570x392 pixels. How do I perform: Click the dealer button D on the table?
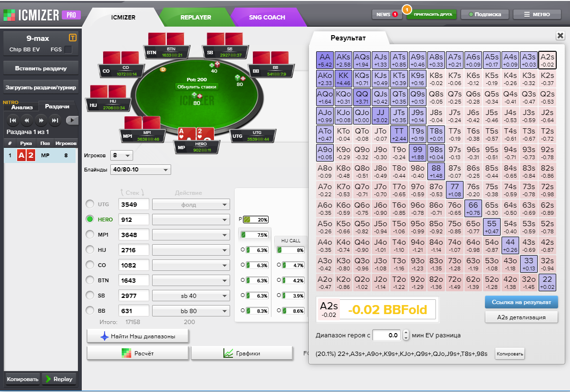pyautogui.click(x=163, y=69)
